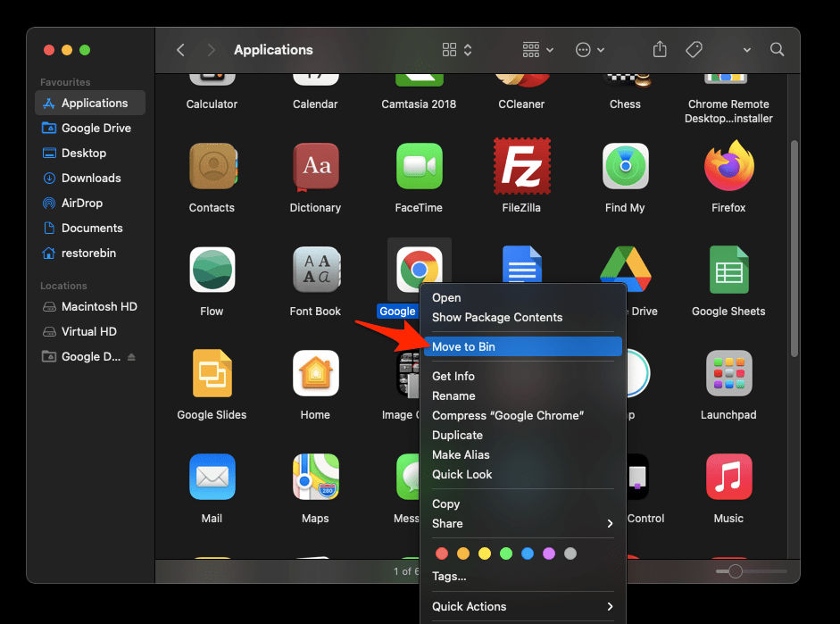Click the Share toolbar icon

point(660,50)
